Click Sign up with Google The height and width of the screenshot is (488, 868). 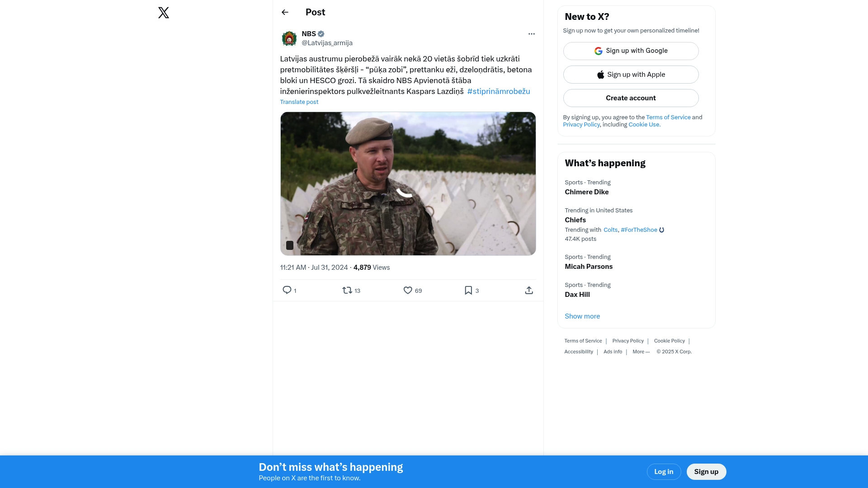click(x=631, y=51)
